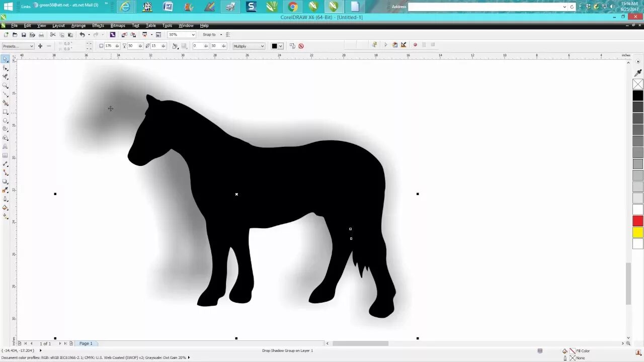Pick the red swatch in palette
This screenshot has height=362, width=644.
coord(638,221)
